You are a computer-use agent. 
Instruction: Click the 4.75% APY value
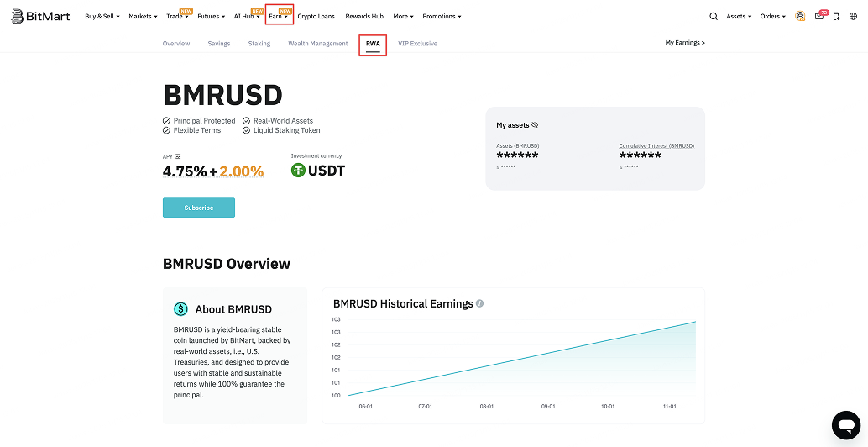pos(185,171)
